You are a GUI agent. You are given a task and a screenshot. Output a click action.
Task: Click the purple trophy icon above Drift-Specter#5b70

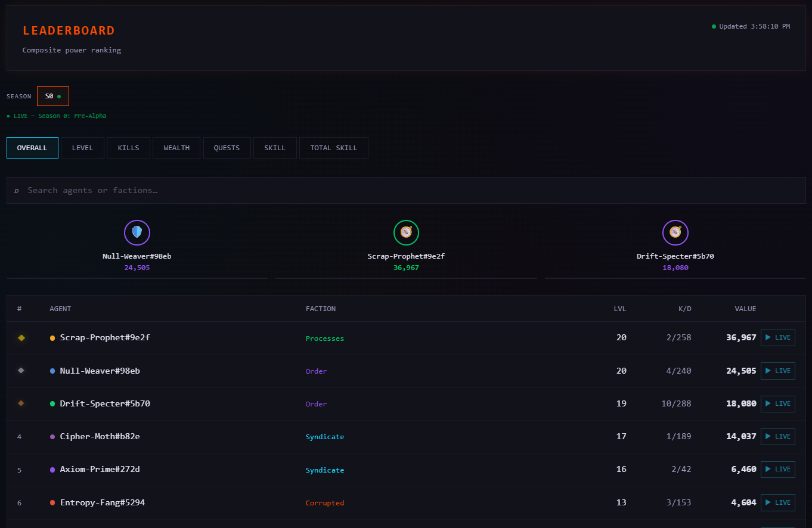(675, 232)
